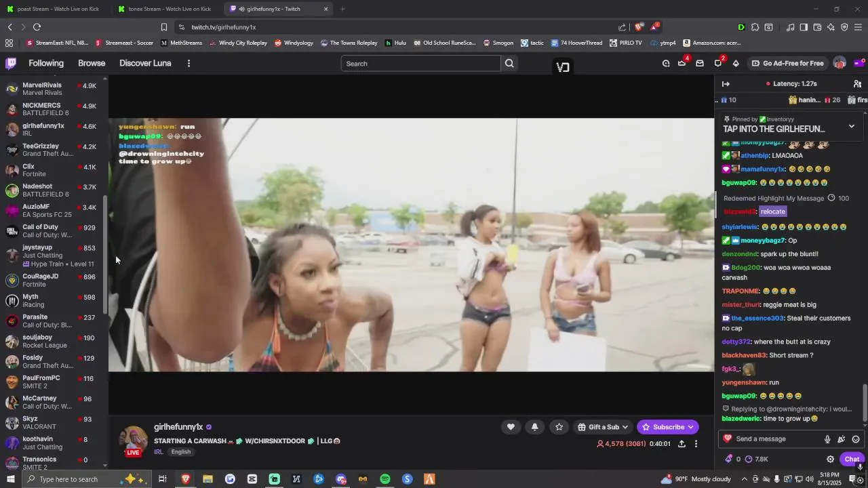
Task: Click the followed channels sidebar scrollbar
Action: pos(105,255)
